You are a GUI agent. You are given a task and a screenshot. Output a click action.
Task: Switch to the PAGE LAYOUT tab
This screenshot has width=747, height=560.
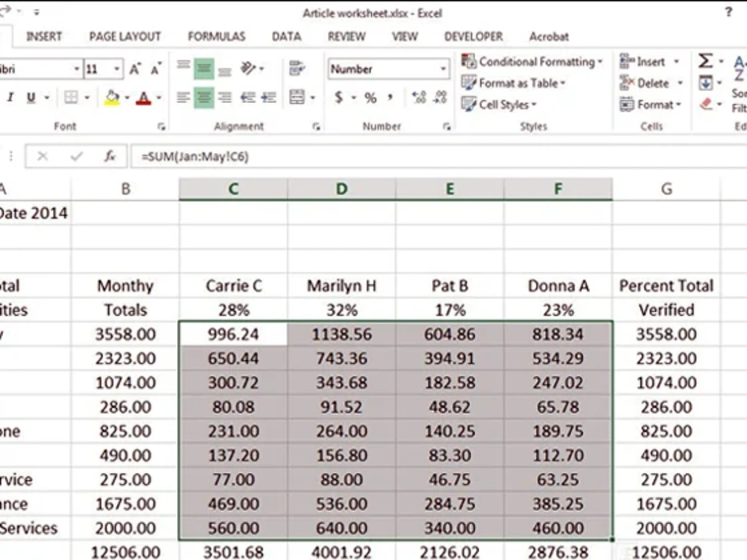(125, 37)
